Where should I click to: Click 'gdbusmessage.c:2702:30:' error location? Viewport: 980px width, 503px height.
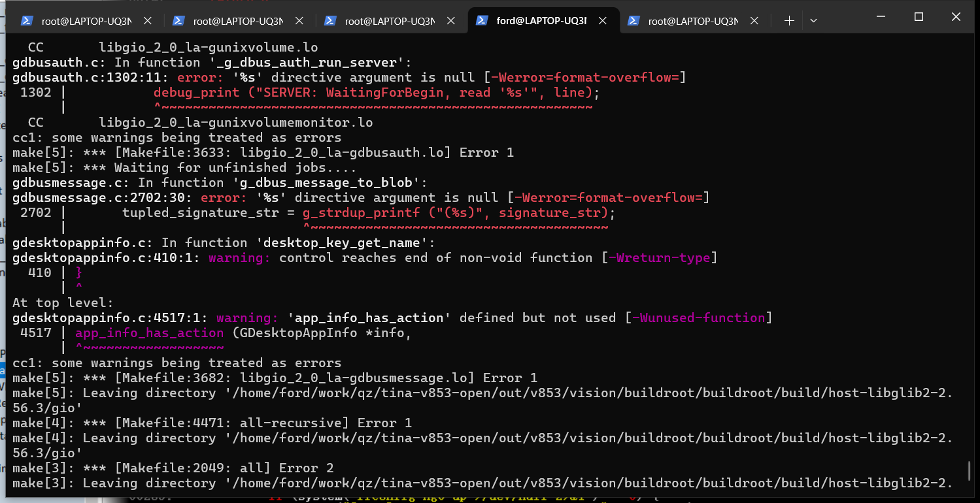coord(102,197)
